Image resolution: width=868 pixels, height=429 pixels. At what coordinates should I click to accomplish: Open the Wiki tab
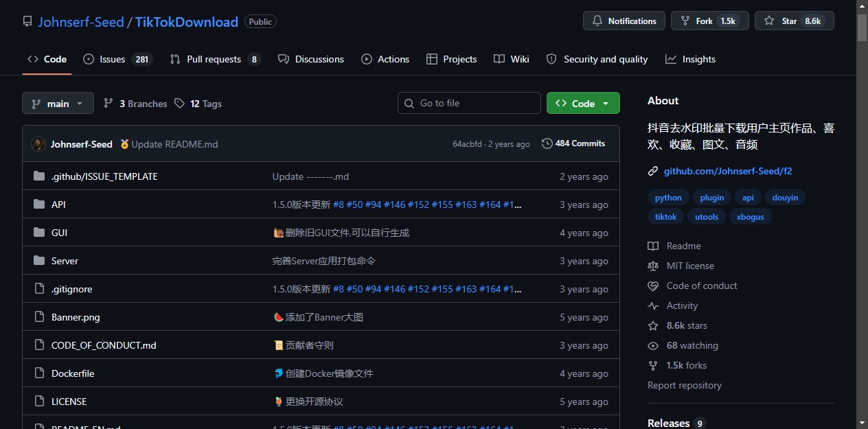tap(512, 59)
